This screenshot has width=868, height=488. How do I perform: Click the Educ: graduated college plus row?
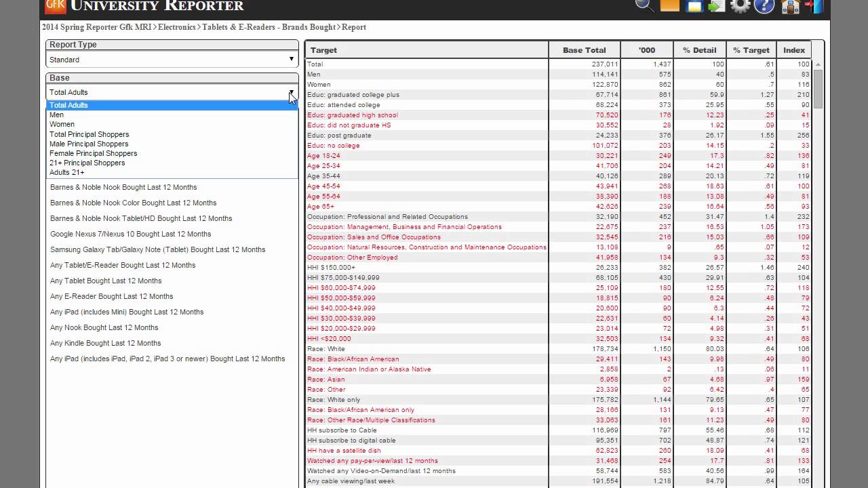point(558,95)
